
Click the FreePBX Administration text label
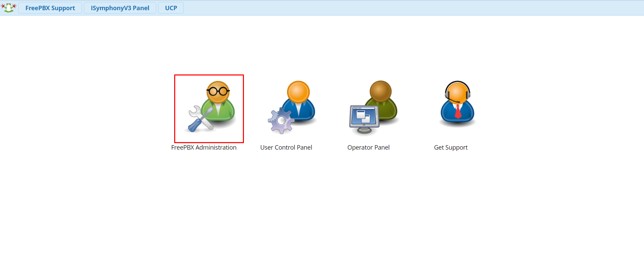tap(204, 148)
